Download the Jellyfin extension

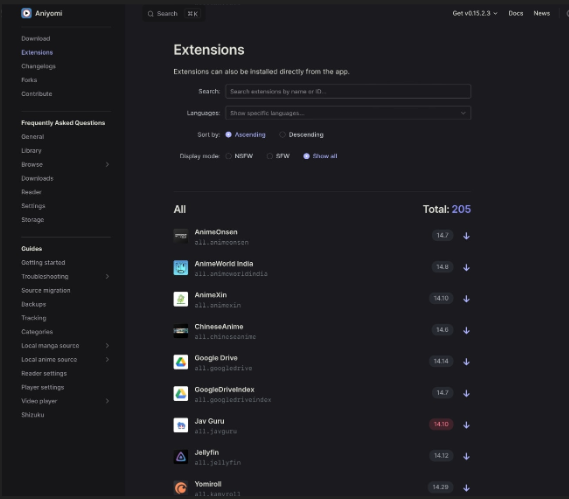click(466, 456)
